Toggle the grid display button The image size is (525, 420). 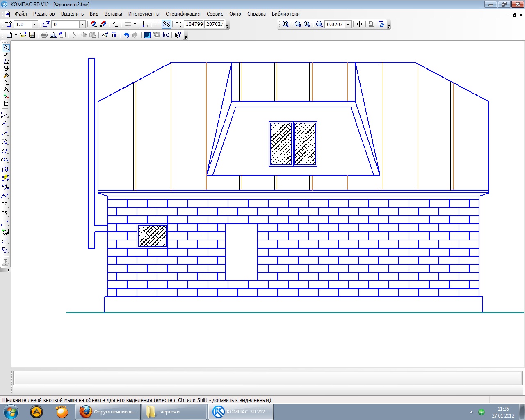(128, 24)
